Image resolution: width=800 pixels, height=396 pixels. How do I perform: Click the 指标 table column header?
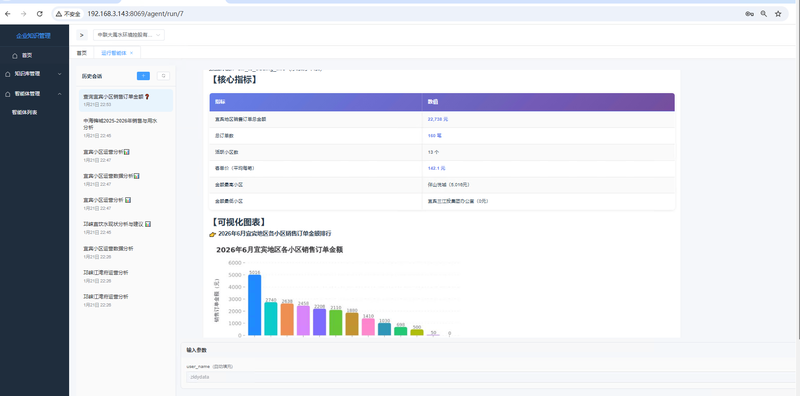[x=315, y=102]
